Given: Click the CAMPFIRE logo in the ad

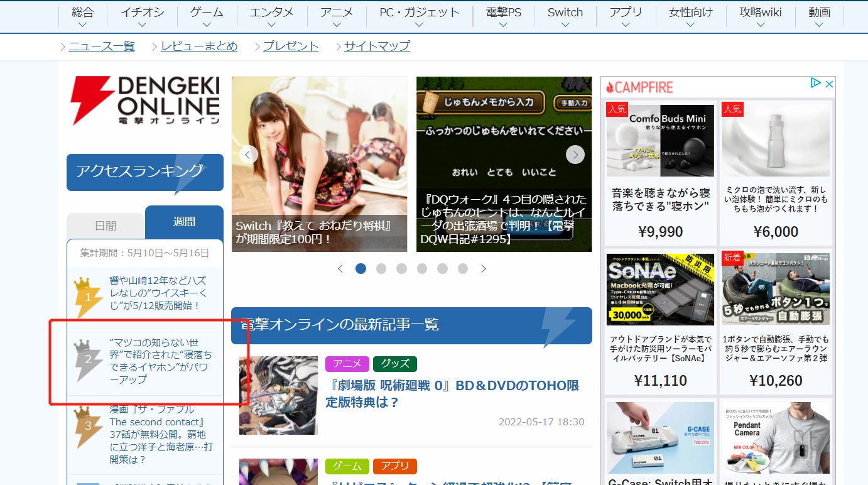Looking at the screenshot, I should [640, 87].
